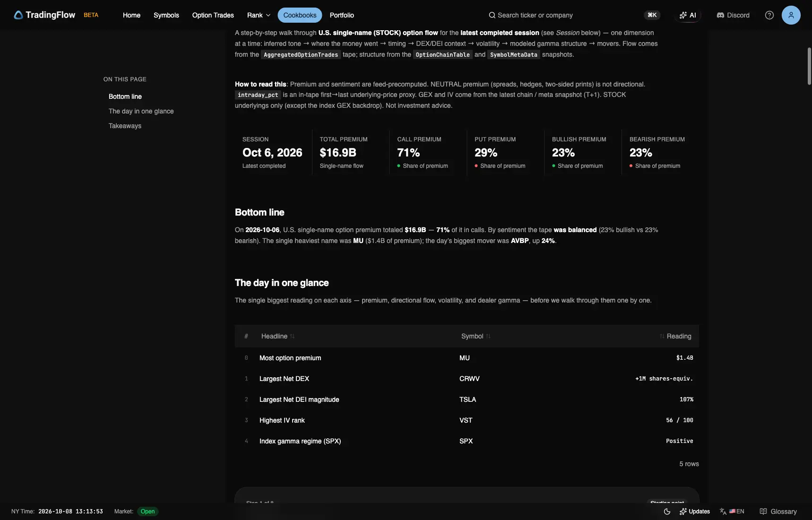
Task: Open the search magnifier icon
Action: pyautogui.click(x=492, y=15)
